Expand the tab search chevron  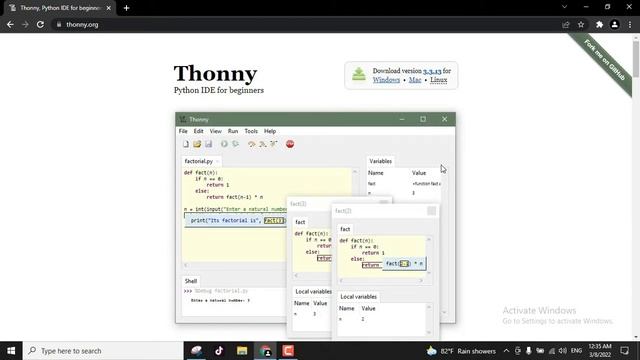click(564, 7)
